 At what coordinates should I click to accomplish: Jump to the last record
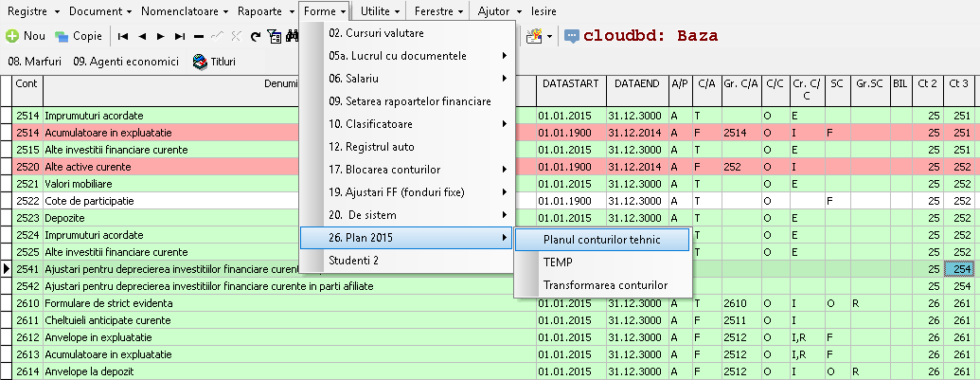click(x=180, y=36)
